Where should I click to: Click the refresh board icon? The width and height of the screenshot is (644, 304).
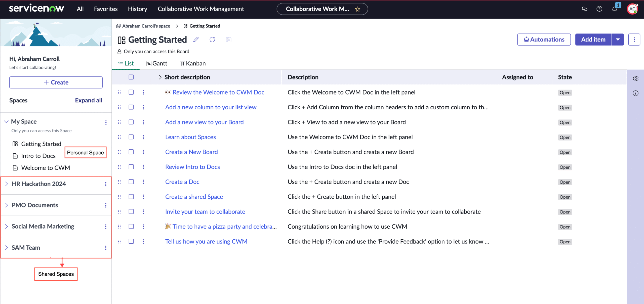click(x=212, y=39)
